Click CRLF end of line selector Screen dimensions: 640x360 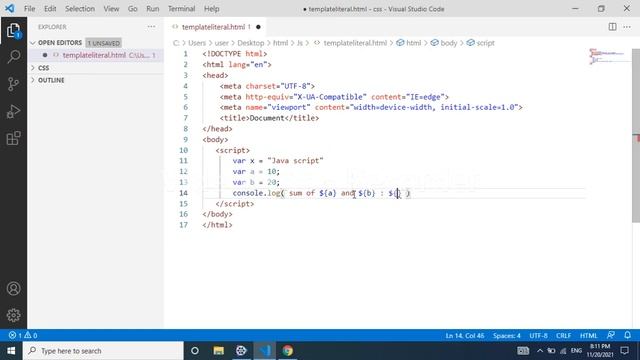point(563,336)
